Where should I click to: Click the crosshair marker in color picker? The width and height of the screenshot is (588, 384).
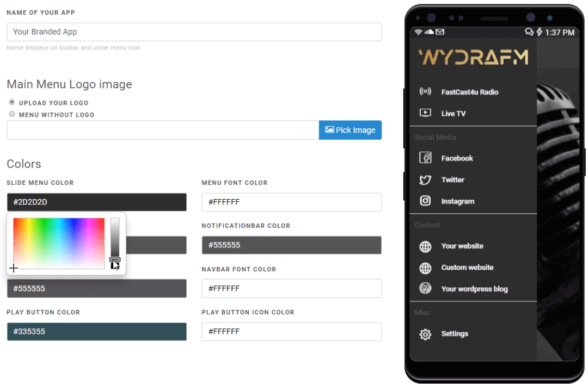point(14,268)
